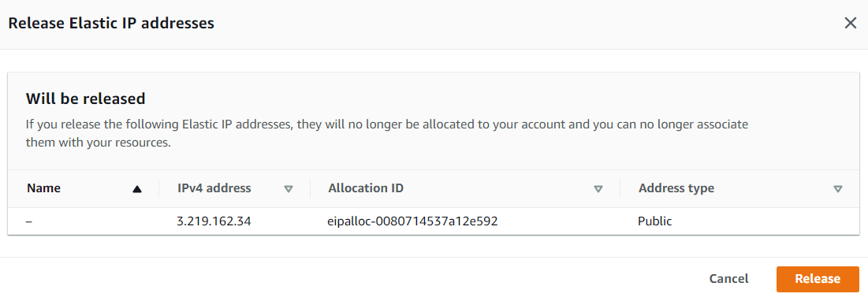This screenshot has width=868, height=301.
Task: Click the empty Name dash cell
Action: click(x=29, y=221)
